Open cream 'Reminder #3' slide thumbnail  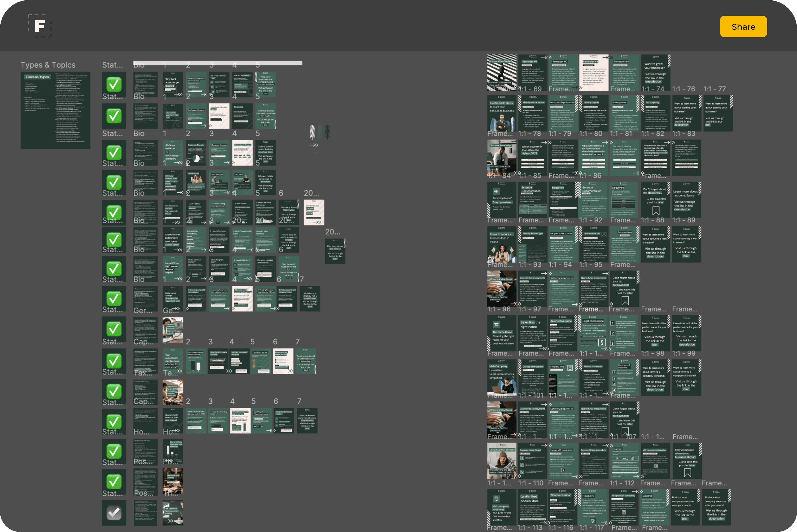(x=594, y=72)
